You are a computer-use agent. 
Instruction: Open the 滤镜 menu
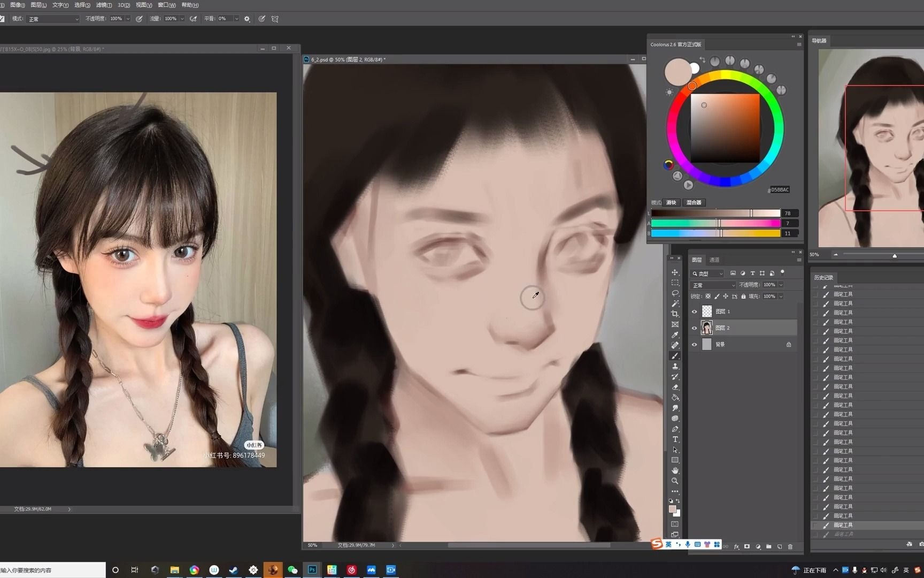pyautogui.click(x=104, y=5)
